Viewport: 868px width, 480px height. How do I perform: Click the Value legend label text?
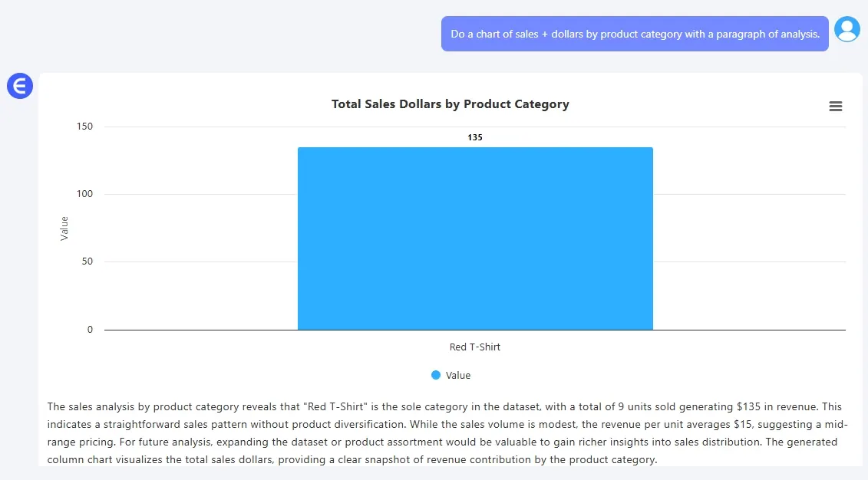(458, 376)
